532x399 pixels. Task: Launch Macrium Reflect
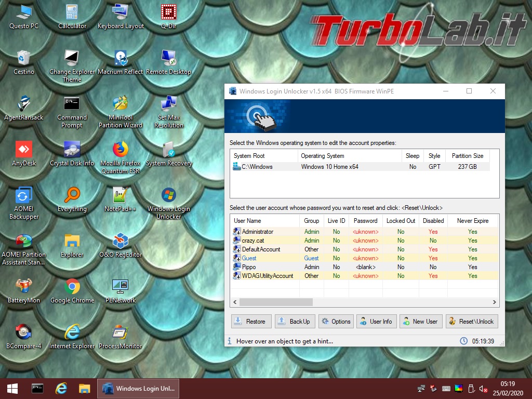[121, 63]
